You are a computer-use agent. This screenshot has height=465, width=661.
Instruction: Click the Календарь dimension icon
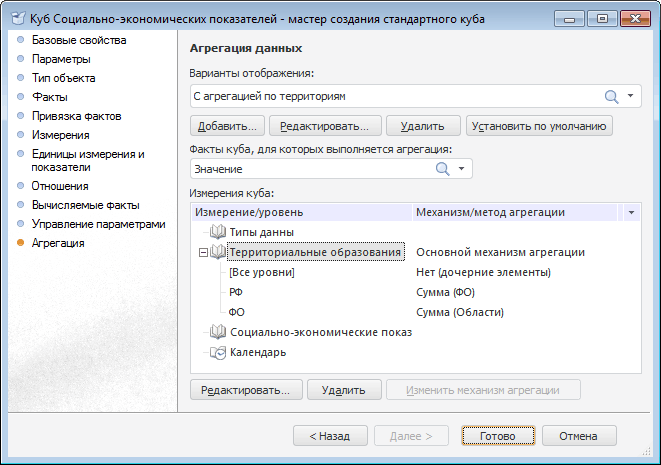(217, 352)
